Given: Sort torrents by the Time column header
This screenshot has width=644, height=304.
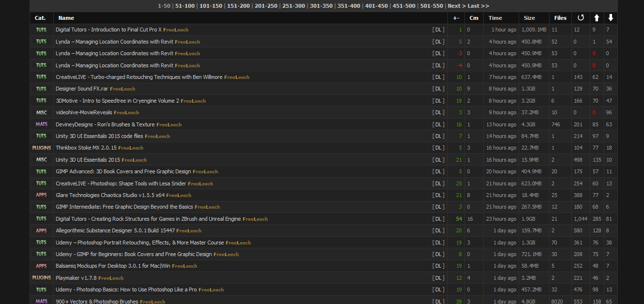Looking at the screenshot, I should 495,18.
